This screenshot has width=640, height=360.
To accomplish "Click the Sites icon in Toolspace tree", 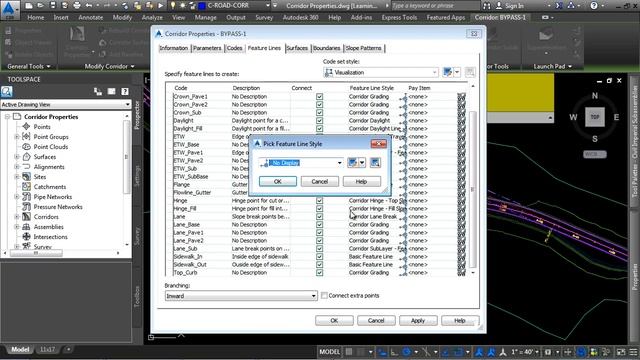I will 26,177.
